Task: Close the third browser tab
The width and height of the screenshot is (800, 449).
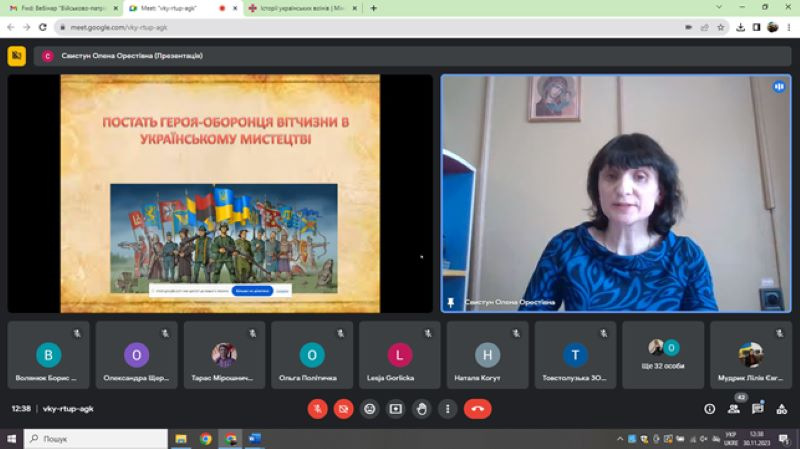Action: click(355, 8)
